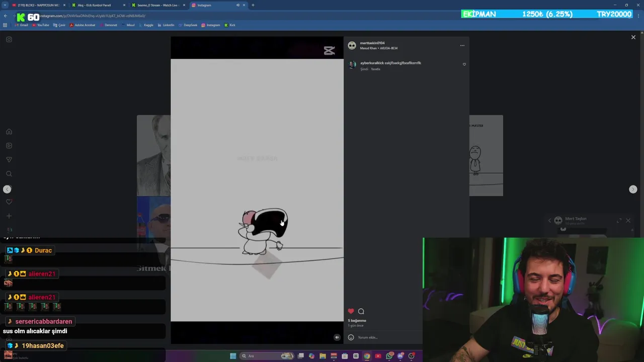This screenshot has height=362, width=644.
Task: Open the next post thumbnail on right
Action: tap(486, 155)
